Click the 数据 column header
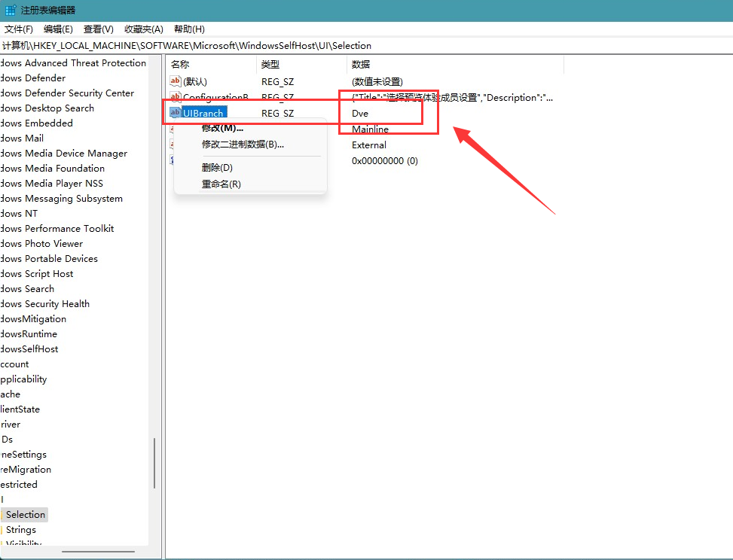Screen dimensions: 733x560 coord(360,64)
